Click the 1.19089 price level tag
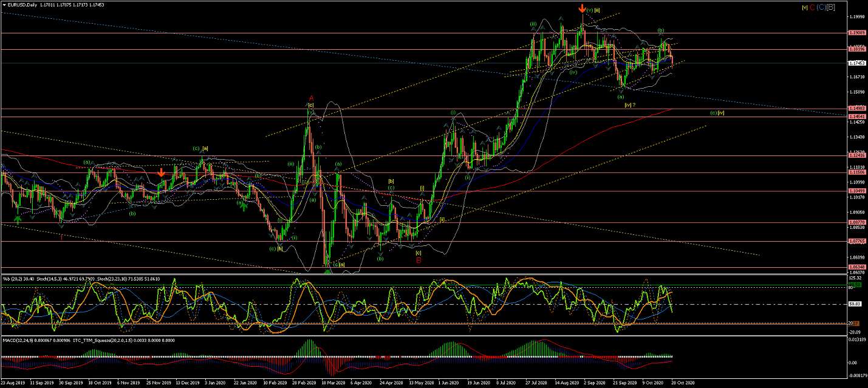The width and height of the screenshot is (868, 388). (857, 33)
